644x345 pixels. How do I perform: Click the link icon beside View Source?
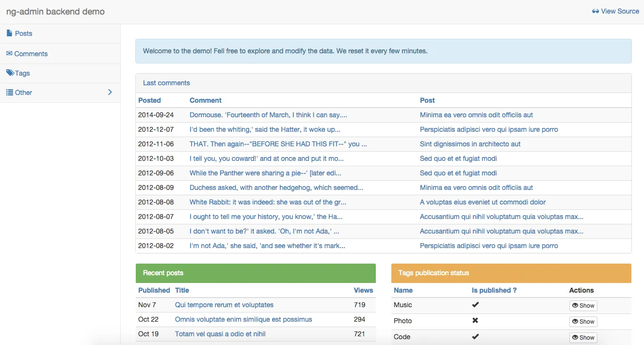(596, 11)
